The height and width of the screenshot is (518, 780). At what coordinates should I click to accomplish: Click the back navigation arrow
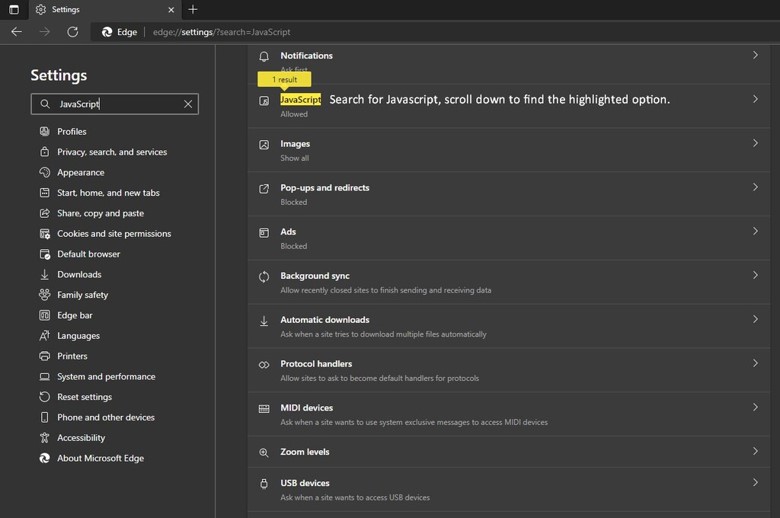click(16, 32)
